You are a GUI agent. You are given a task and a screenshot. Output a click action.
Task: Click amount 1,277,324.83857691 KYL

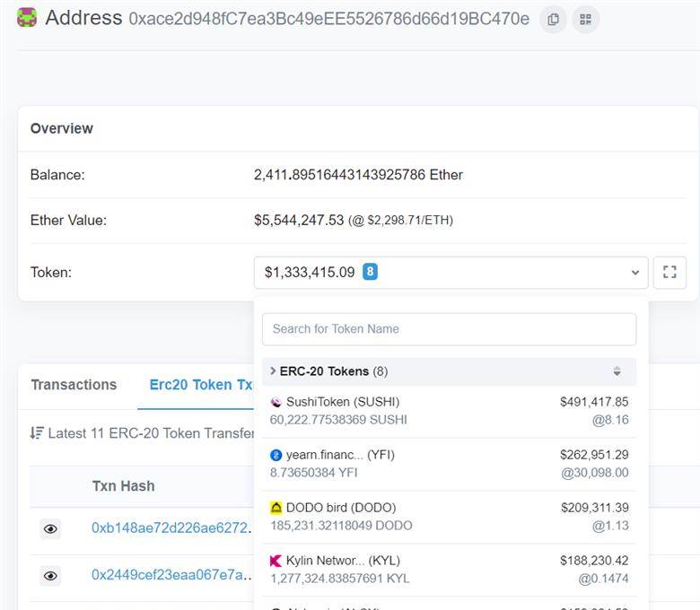[340, 579]
